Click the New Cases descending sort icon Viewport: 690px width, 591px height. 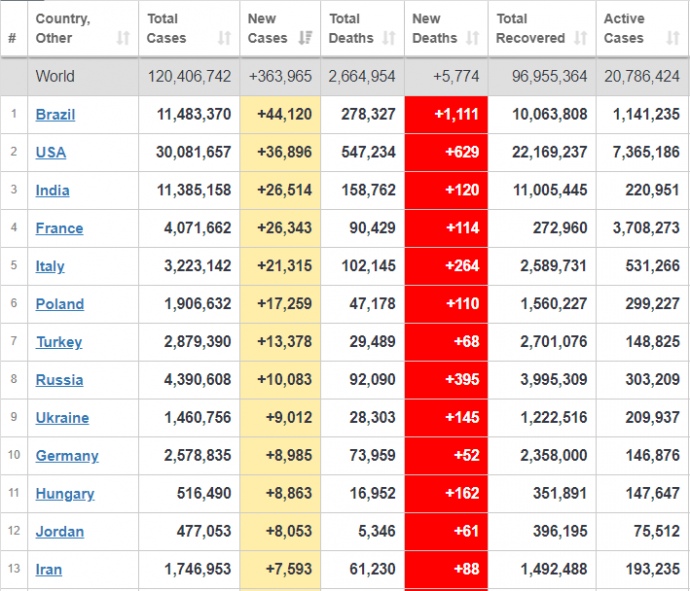[x=308, y=39]
